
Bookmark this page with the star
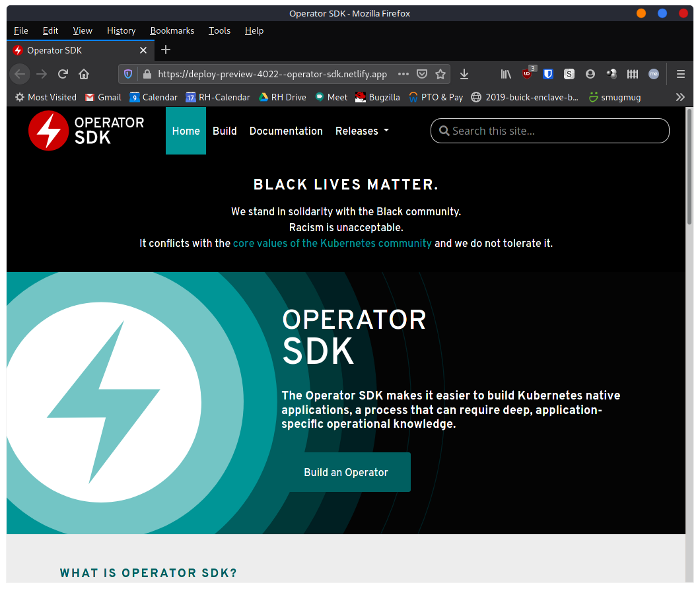[x=440, y=74]
